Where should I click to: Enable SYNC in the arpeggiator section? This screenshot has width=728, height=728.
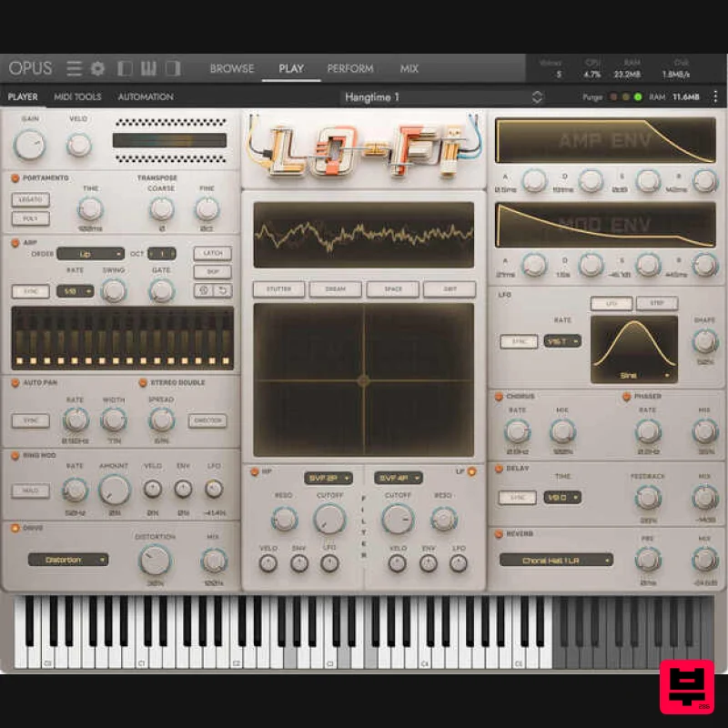pyautogui.click(x=30, y=291)
